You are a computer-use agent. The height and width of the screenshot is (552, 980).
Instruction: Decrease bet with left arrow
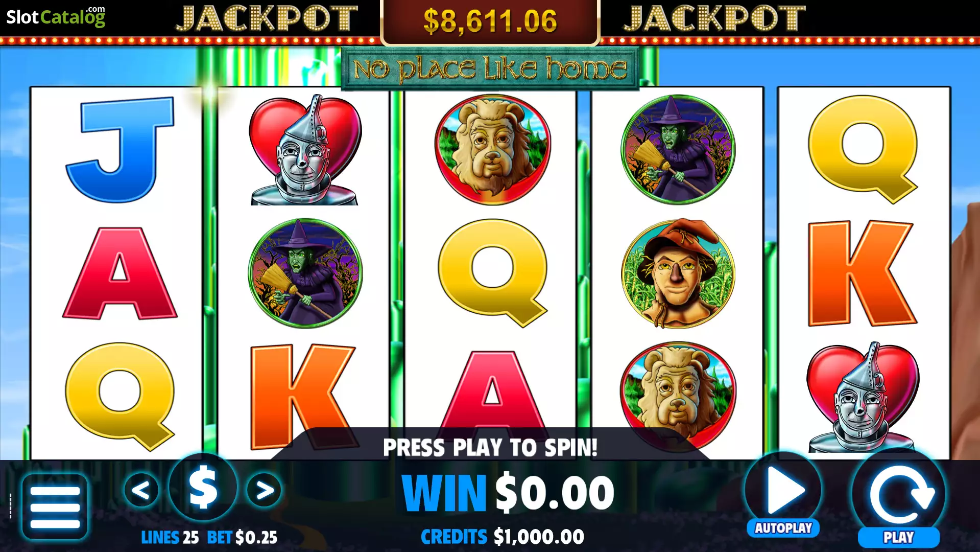point(141,490)
